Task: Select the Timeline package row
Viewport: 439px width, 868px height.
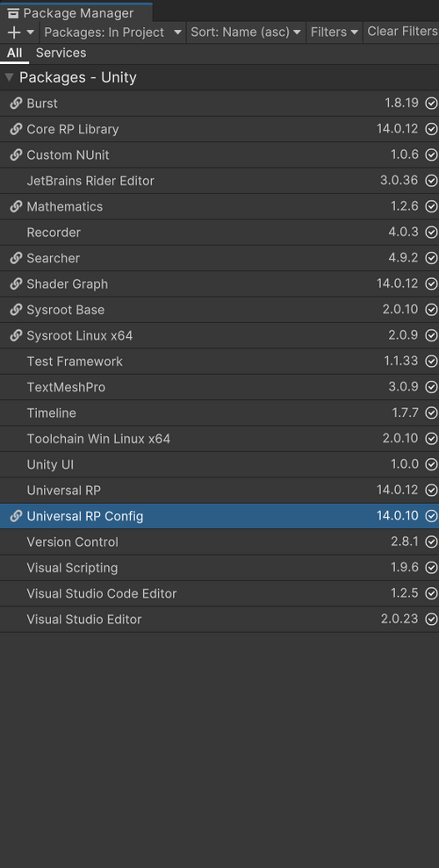Action: click(x=219, y=413)
